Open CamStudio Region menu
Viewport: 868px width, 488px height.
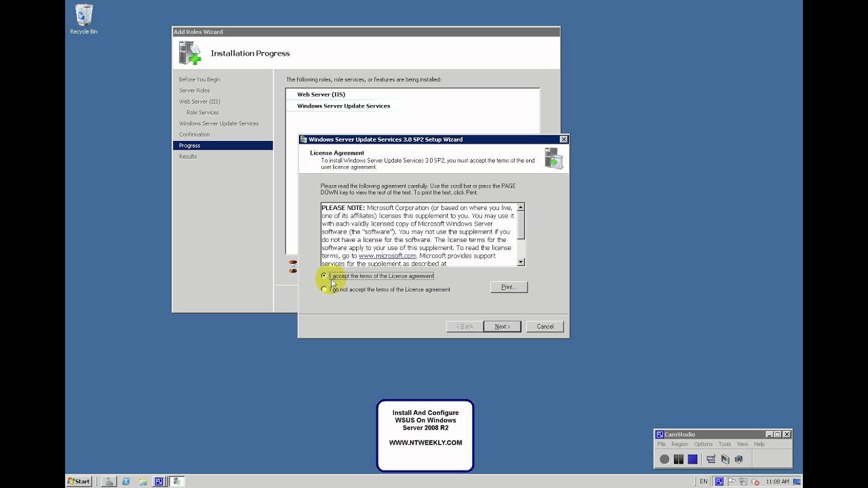coord(679,444)
